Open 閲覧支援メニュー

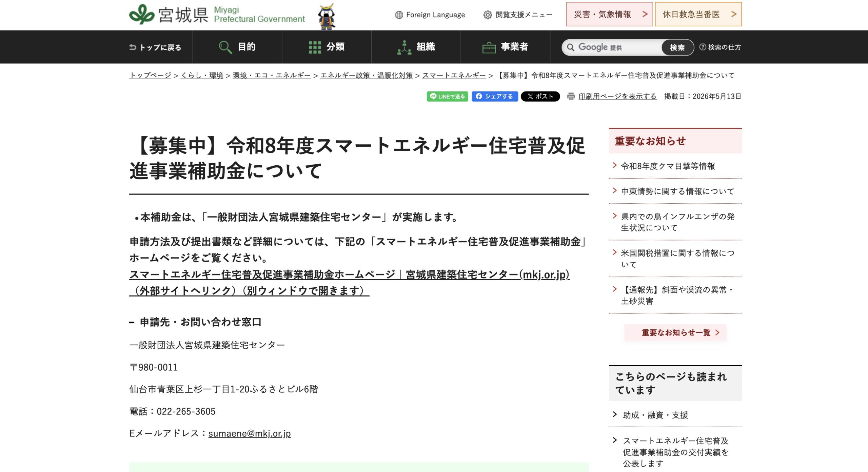coord(518,15)
